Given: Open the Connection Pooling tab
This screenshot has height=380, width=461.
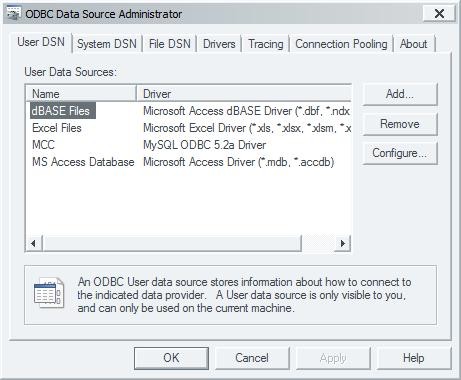Looking at the screenshot, I should point(341,44).
